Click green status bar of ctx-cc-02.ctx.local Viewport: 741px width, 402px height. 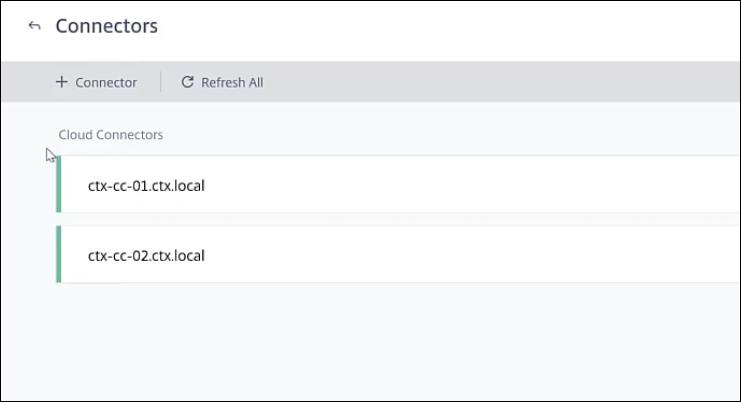tap(58, 255)
